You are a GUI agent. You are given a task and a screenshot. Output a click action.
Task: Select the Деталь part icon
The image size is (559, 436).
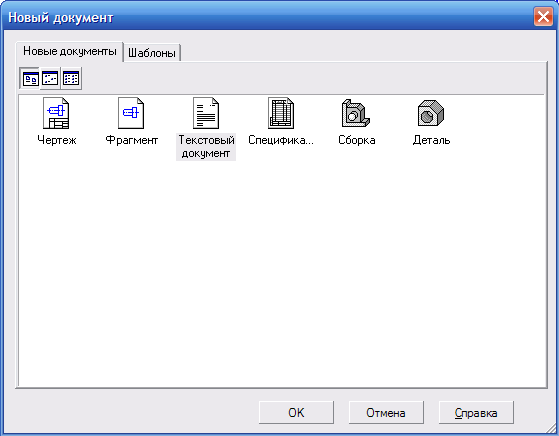coord(431,113)
